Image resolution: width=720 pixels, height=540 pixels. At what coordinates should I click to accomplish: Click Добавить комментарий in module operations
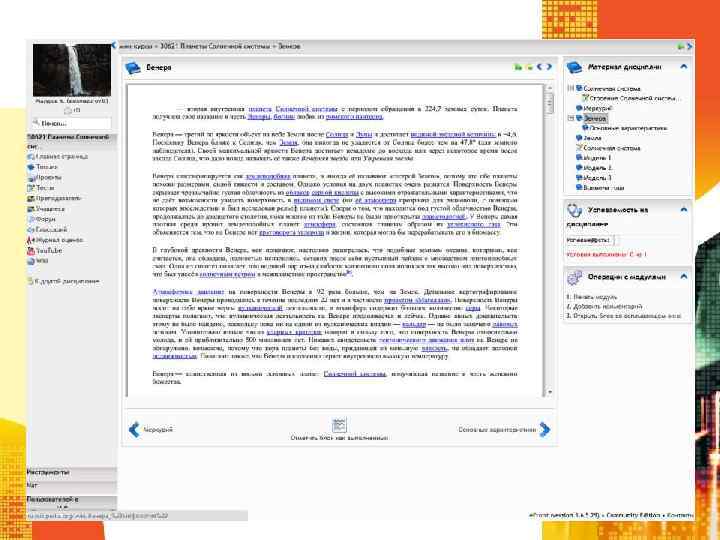(x=608, y=306)
